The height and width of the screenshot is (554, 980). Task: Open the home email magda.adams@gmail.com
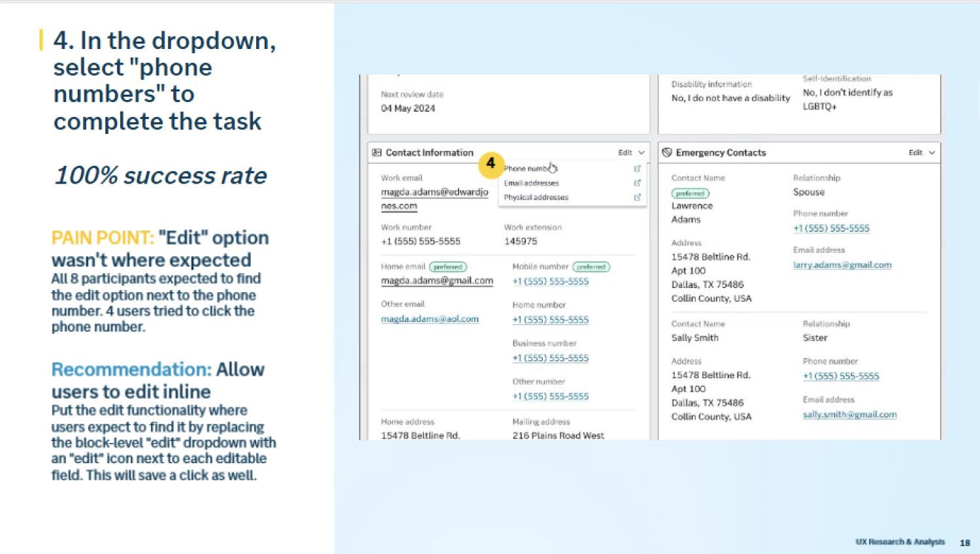click(x=437, y=281)
